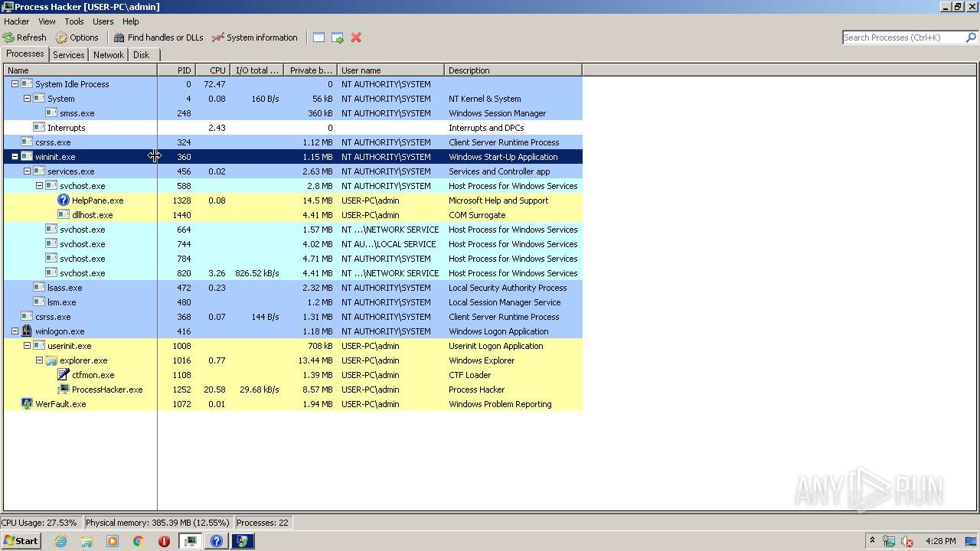The height and width of the screenshot is (551, 980).
Task: Click the find window toolbar icon
Action: [319, 37]
